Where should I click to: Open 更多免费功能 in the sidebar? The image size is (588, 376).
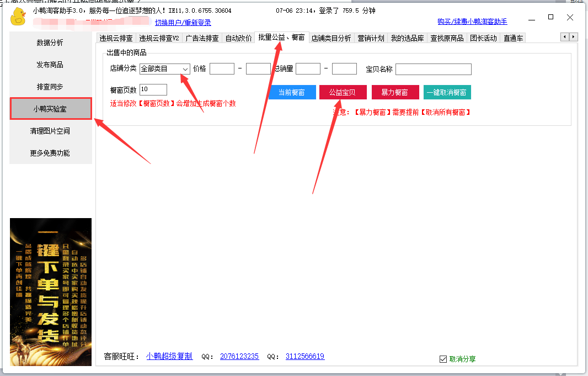50,153
